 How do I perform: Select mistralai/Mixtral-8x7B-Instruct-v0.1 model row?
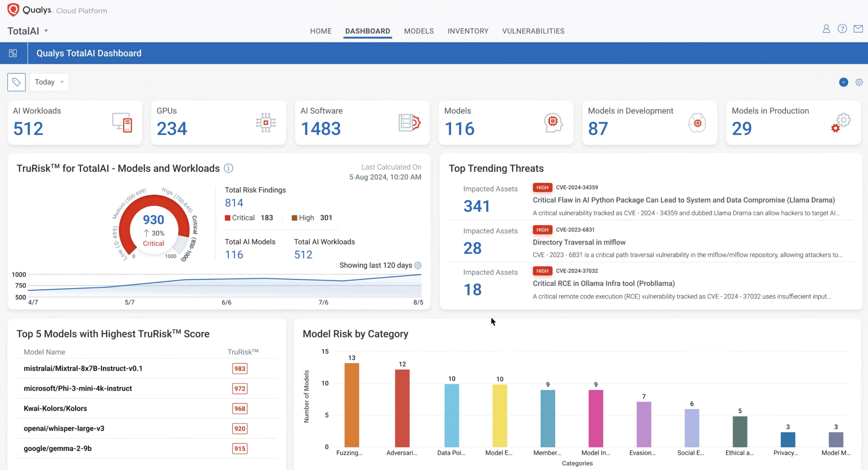click(x=83, y=369)
